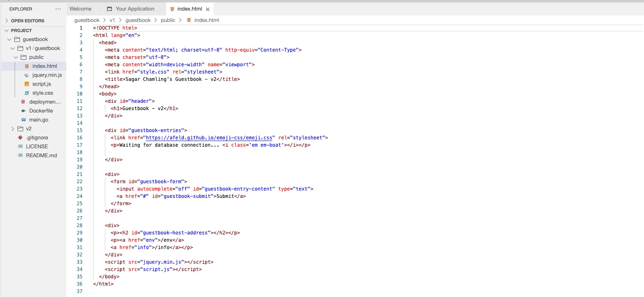The width and height of the screenshot is (644, 297).
Task: Open script.js in file tree
Action: tap(42, 84)
